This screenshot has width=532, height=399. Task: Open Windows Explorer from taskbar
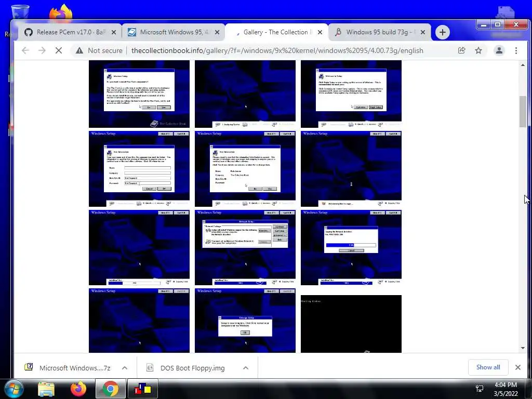tap(46, 389)
